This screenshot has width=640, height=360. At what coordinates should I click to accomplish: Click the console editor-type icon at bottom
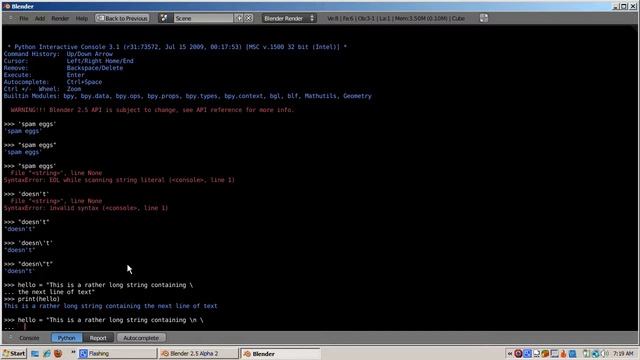11,338
